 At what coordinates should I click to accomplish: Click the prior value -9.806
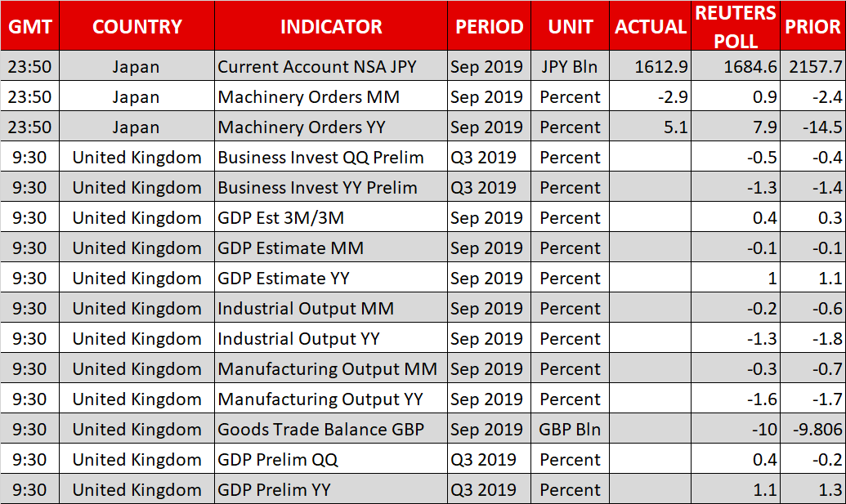817,429
